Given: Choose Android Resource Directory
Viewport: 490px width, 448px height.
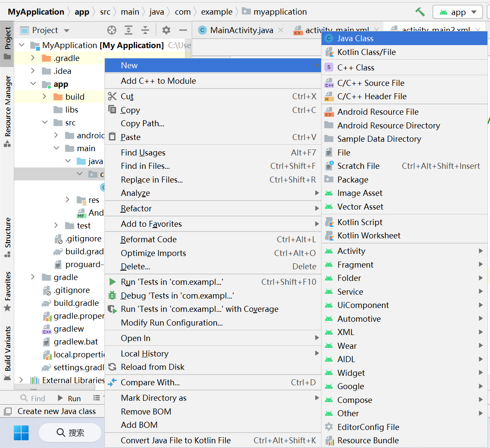Looking at the screenshot, I should (x=404, y=125).
